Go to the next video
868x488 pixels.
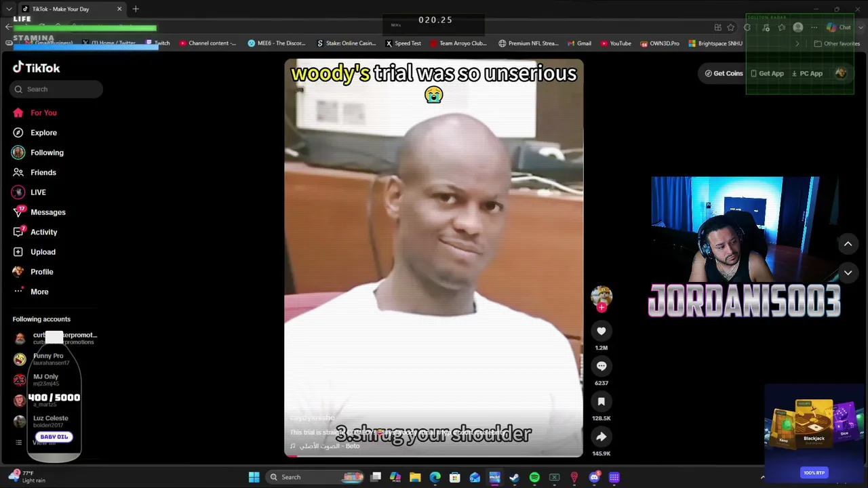(848, 272)
